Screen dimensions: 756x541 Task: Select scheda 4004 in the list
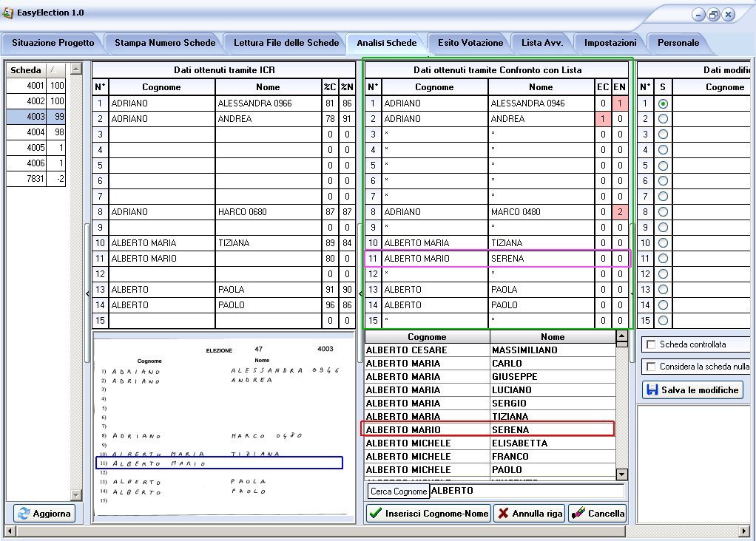pos(36,132)
